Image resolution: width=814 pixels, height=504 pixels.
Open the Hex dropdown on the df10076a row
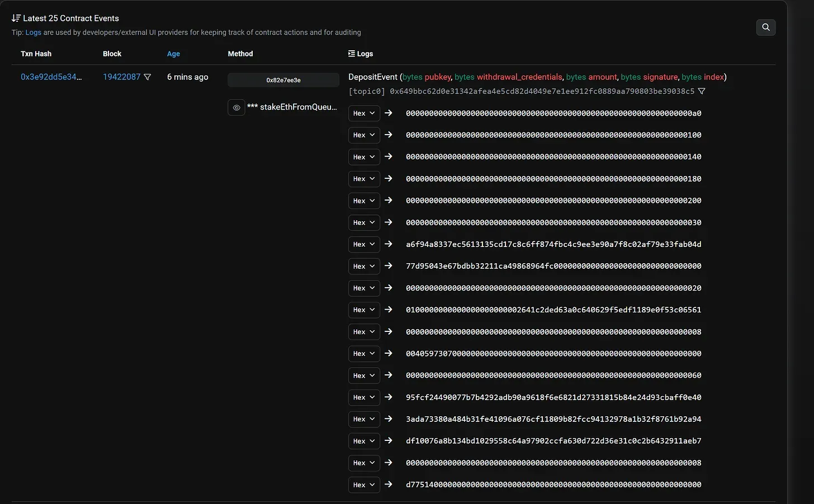[x=364, y=441]
